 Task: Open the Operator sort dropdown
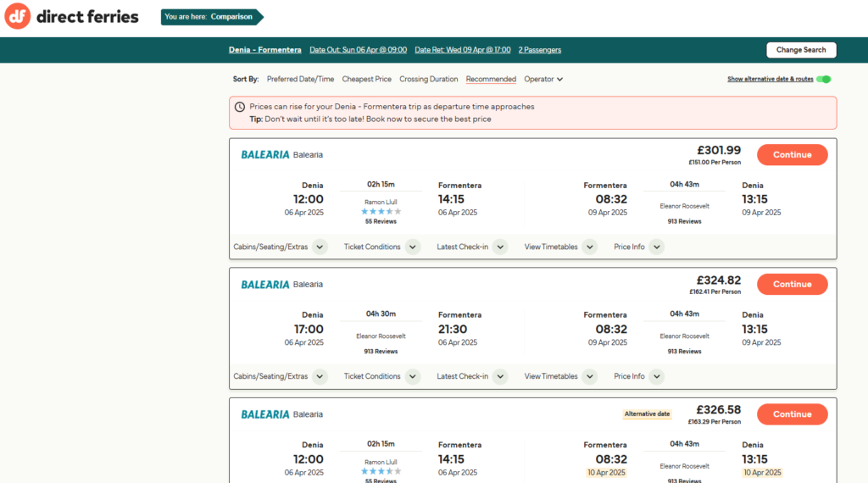click(x=543, y=79)
